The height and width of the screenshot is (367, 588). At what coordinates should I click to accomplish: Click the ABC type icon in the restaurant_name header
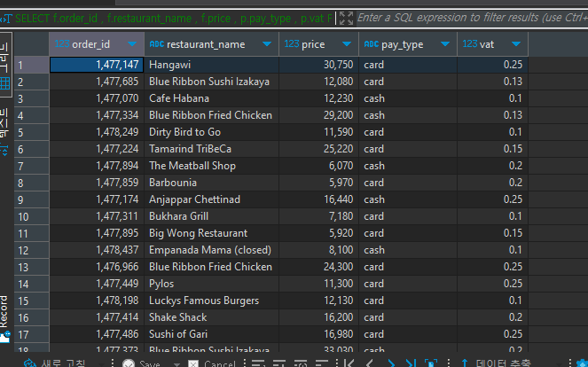click(157, 43)
